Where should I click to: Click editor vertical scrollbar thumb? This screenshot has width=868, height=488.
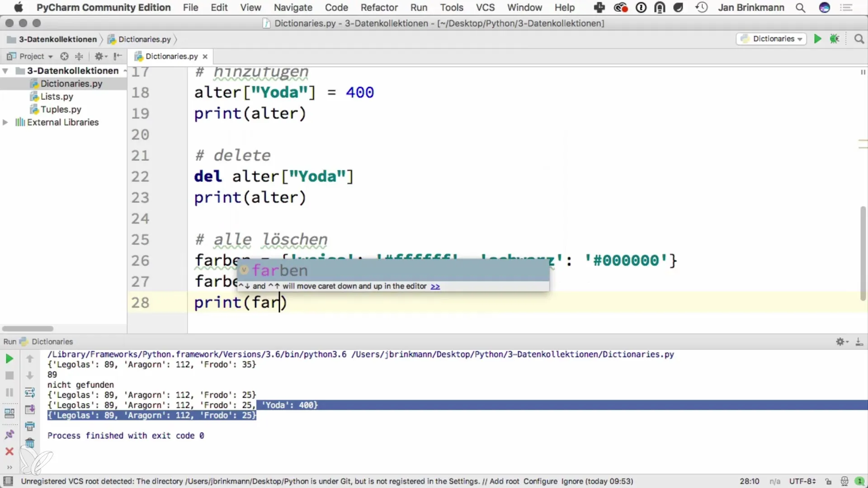click(x=863, y=253)
